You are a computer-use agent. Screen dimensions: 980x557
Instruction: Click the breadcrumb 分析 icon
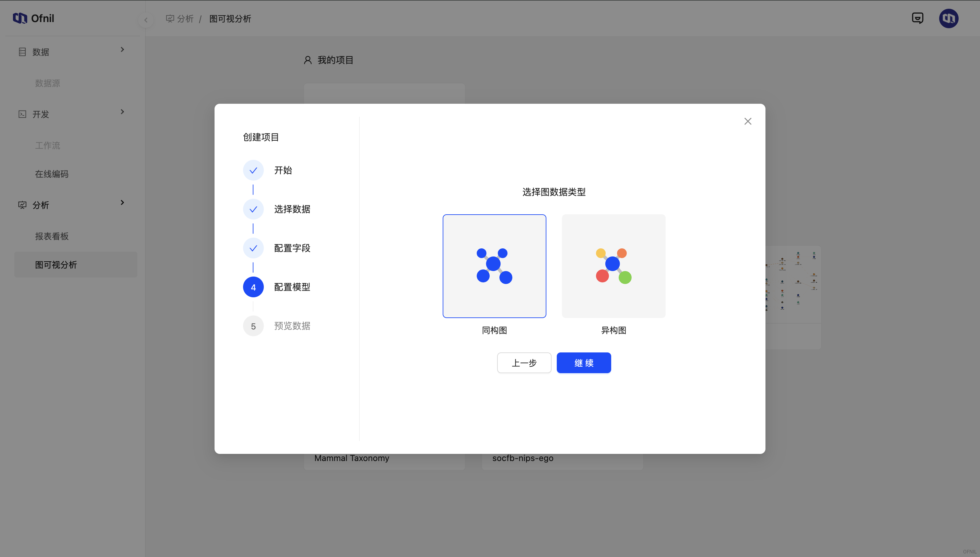[x=170, y=18]
